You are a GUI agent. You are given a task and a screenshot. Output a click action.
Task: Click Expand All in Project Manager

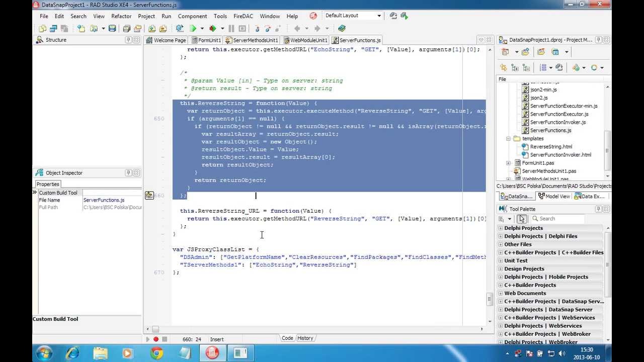(515, 67)
